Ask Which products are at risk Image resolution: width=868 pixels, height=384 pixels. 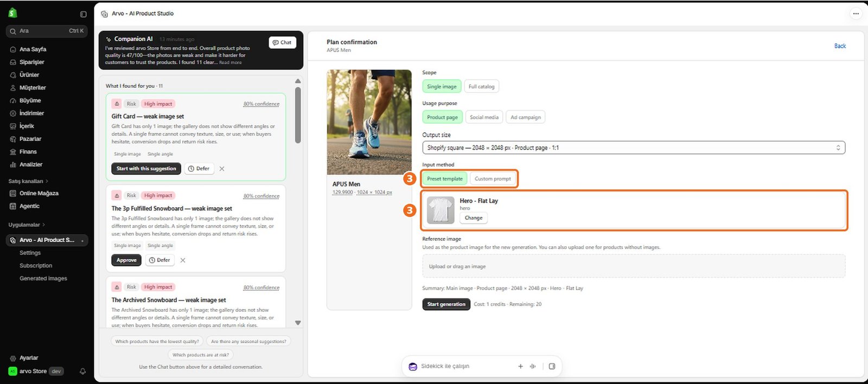(201, 355)
